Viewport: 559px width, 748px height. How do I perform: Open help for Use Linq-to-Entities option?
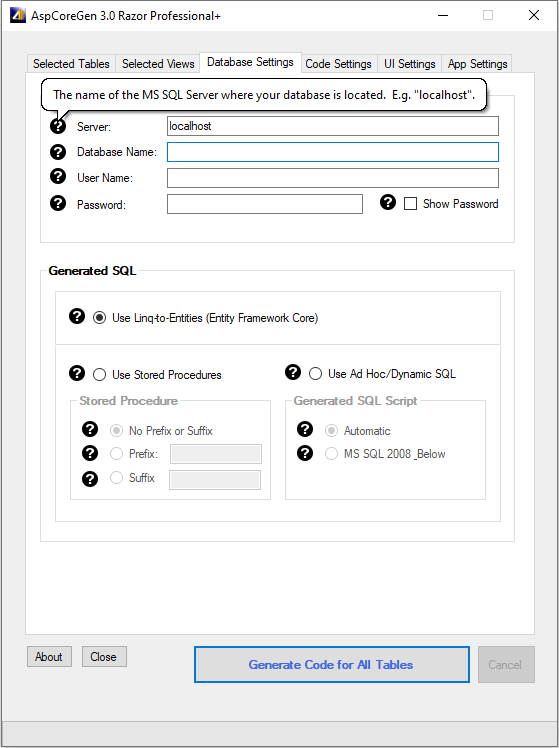click(77, 316)
